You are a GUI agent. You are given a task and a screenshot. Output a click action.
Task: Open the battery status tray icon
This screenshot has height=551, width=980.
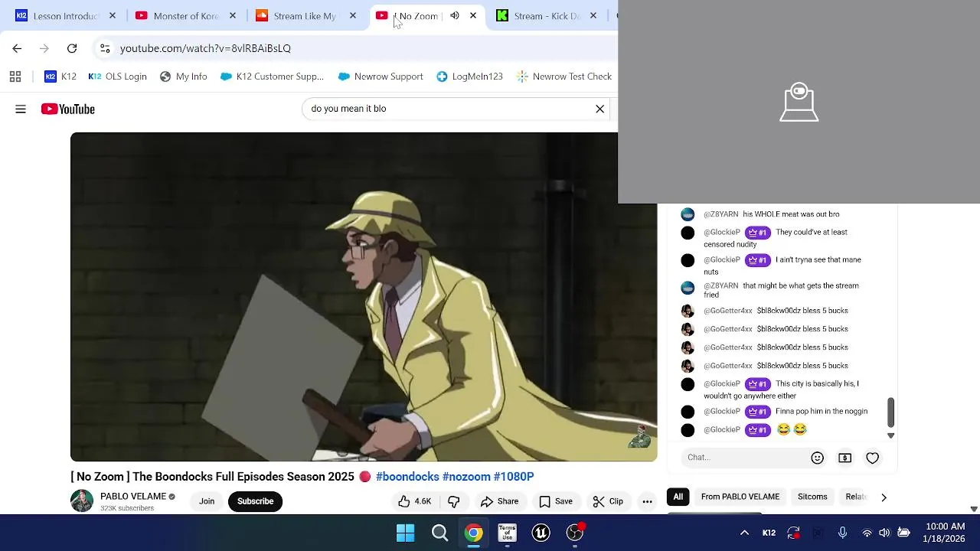point(903,533)
